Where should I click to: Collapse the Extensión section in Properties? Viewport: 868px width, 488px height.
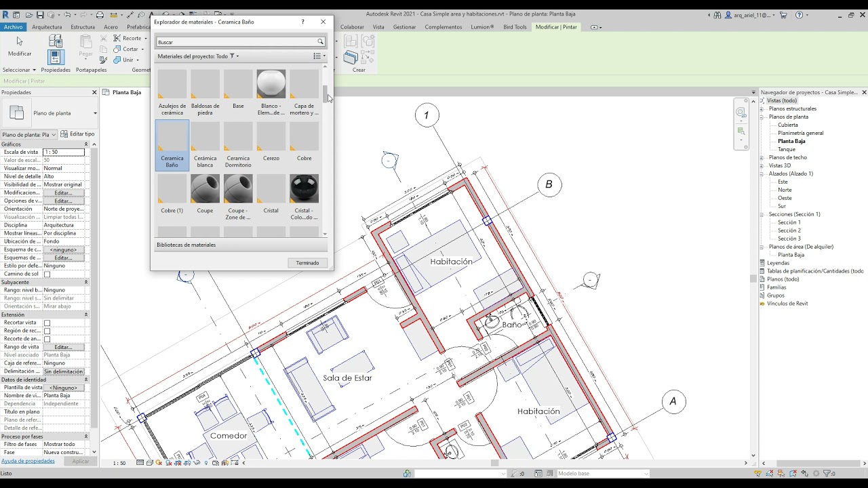tap(86, 315)
